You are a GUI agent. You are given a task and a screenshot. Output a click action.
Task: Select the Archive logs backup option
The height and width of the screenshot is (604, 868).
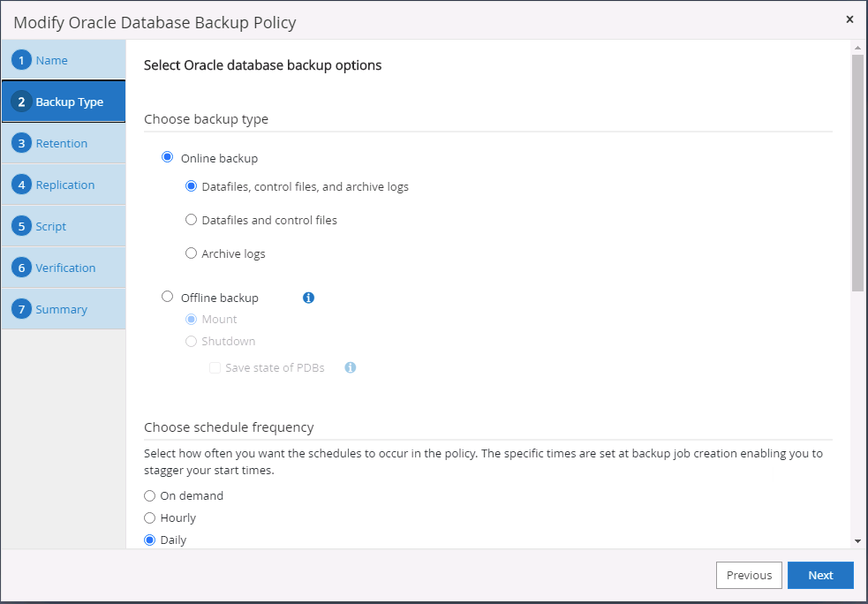[191, 253]
